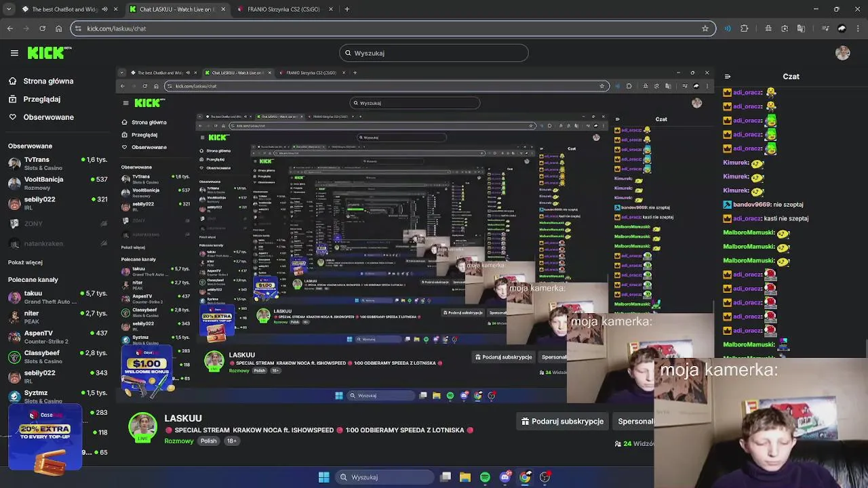The image size is (868, 488).
Task: Click 'Polecane kanały' section heading
Action: tap(33, 279)
